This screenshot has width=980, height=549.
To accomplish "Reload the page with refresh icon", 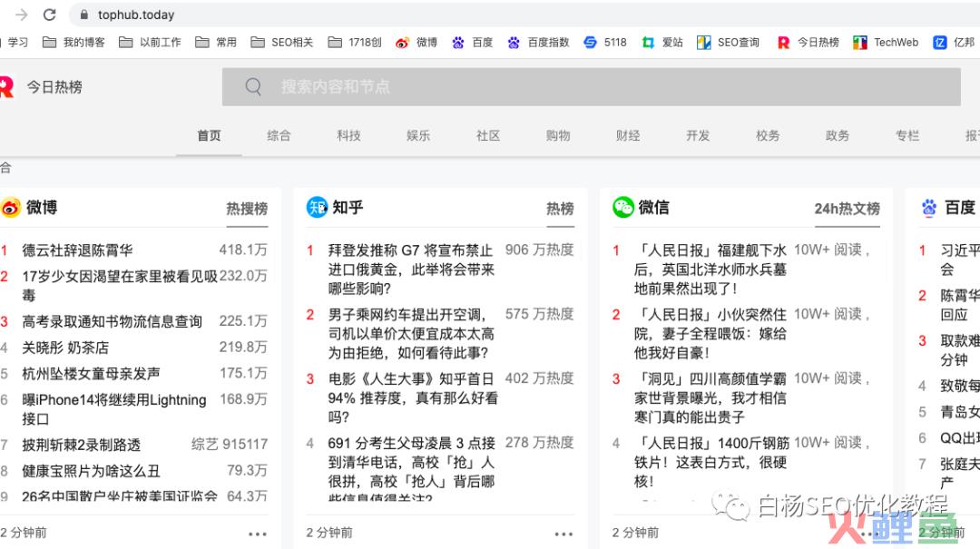I will 49,15.
